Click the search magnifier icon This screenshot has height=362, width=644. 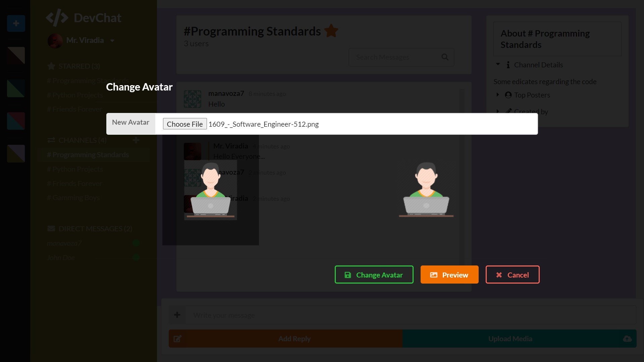click(445, 57)
